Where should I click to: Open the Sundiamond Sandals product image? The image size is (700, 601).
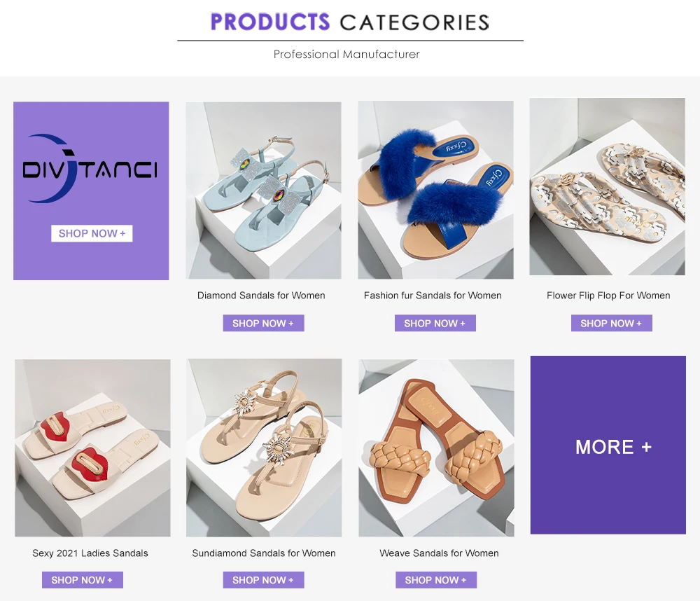click(x=264, y=448)
